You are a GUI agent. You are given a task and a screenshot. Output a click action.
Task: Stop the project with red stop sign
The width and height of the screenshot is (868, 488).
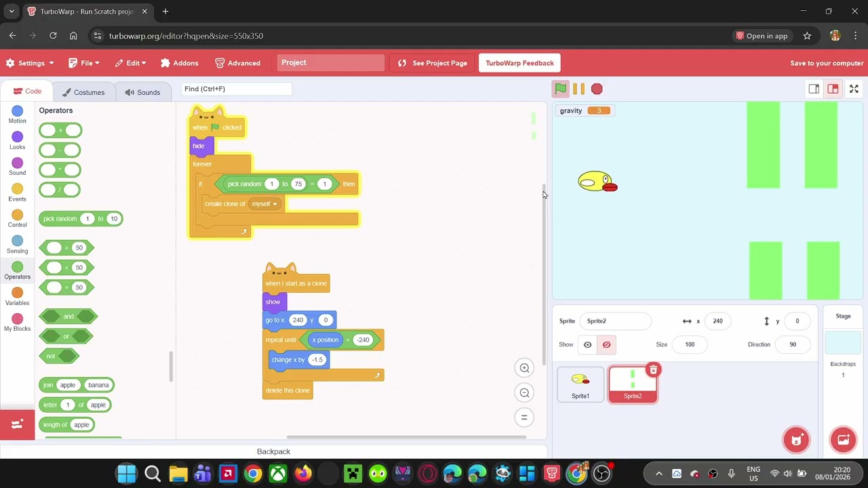(597, 89)
